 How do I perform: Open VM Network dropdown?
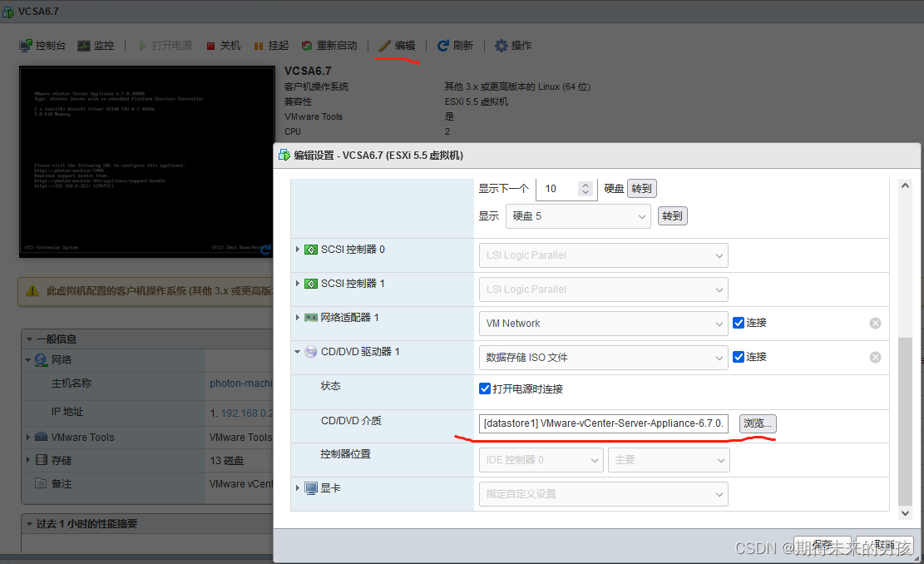604,324
